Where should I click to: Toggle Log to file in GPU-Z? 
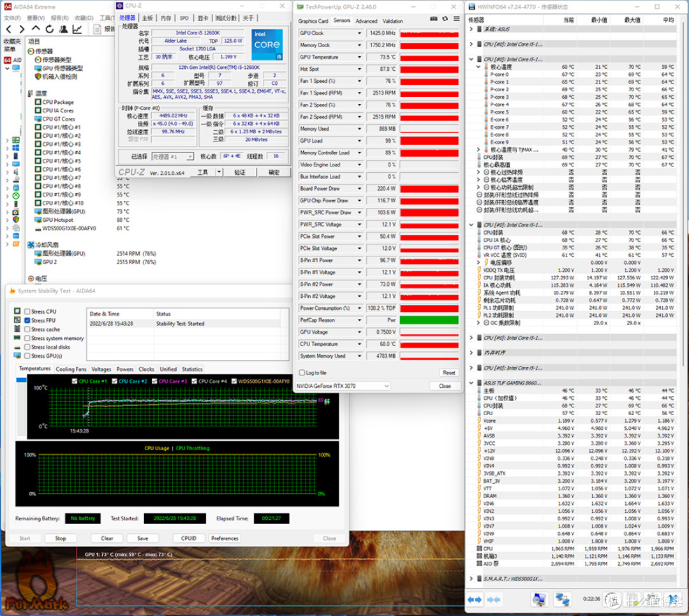coord(302,372)
